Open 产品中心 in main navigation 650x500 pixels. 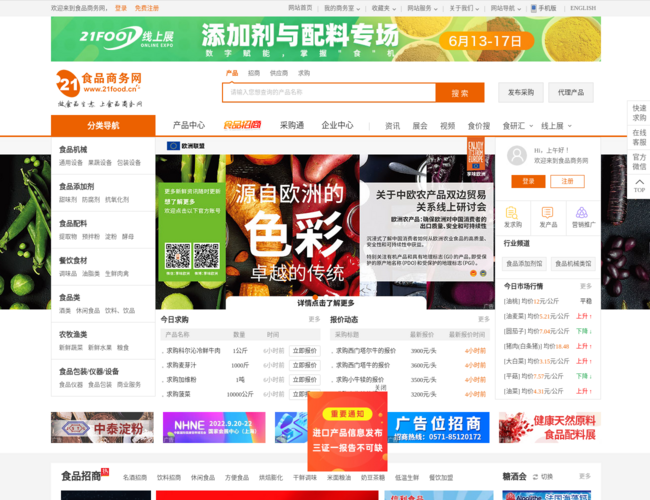pos(189,125)
